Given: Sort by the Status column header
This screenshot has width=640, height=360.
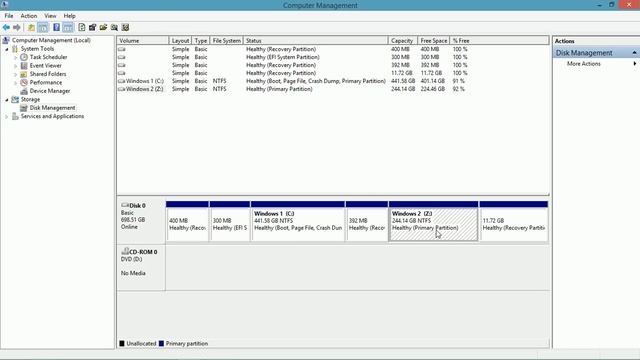Looking at the screenshot, I should [x=316, y=40].
